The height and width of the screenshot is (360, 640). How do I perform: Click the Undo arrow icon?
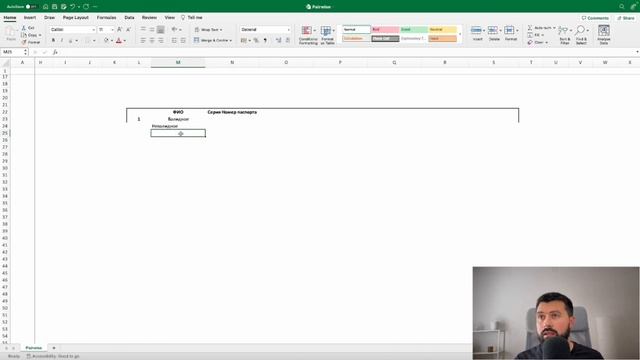tap(72, 7)
